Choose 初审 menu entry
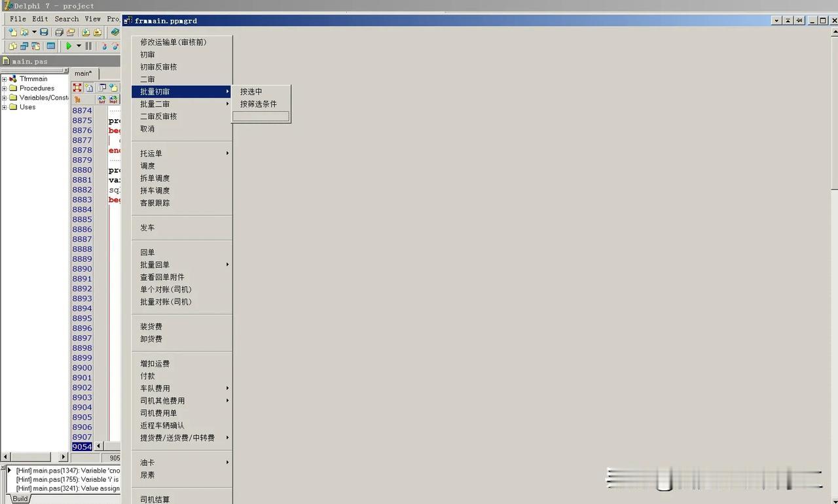Screen dimensions: 838x504 pyautogui.click(x=182, y=54)
